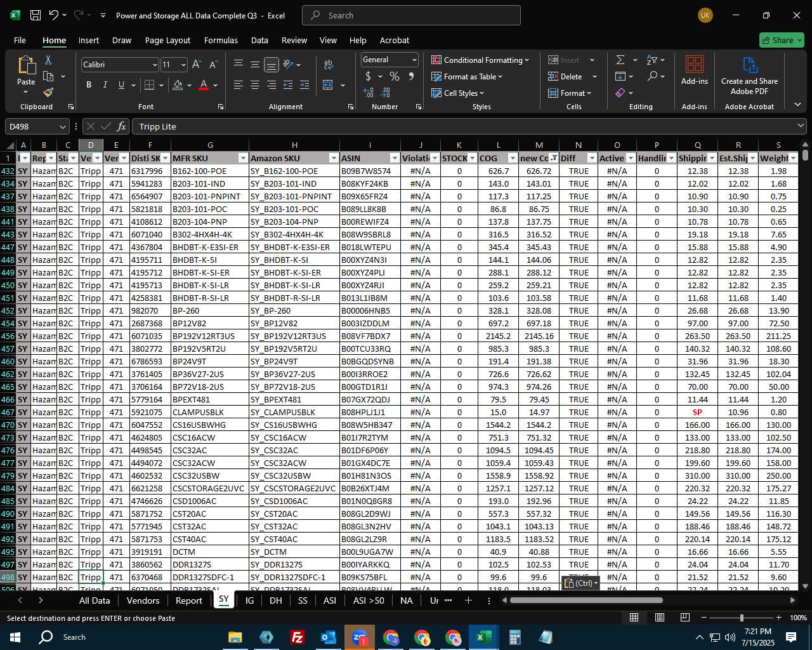Screen dimensions: 812x650
Task: Decrease font size with the small A icon
Action: pos(213,65)
